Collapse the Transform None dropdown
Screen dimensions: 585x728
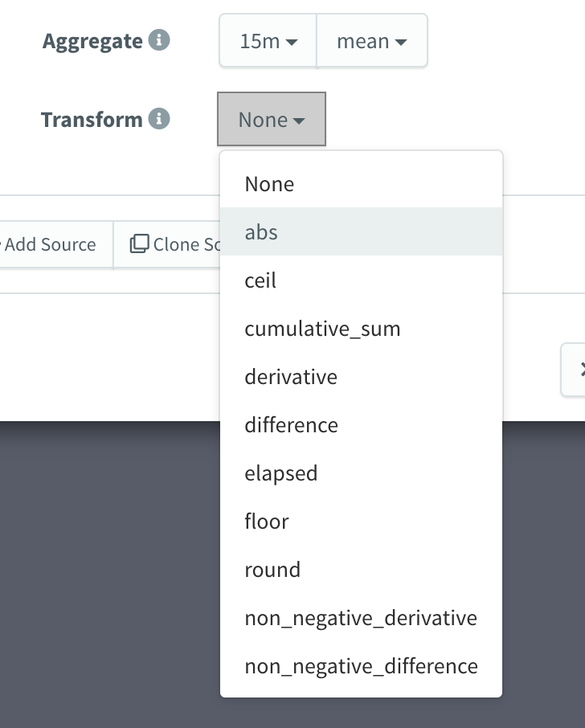coord(272,119)
